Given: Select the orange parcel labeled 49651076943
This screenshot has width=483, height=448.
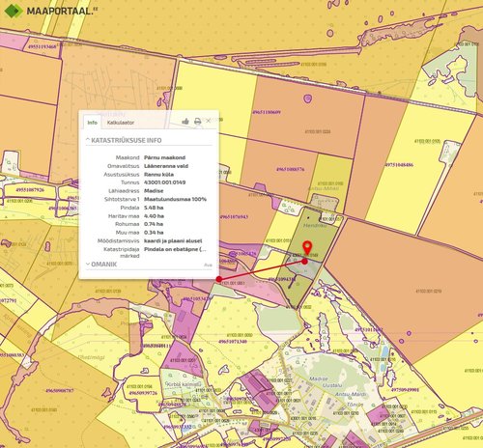Looking at the screenshot, I should [234, 216].
